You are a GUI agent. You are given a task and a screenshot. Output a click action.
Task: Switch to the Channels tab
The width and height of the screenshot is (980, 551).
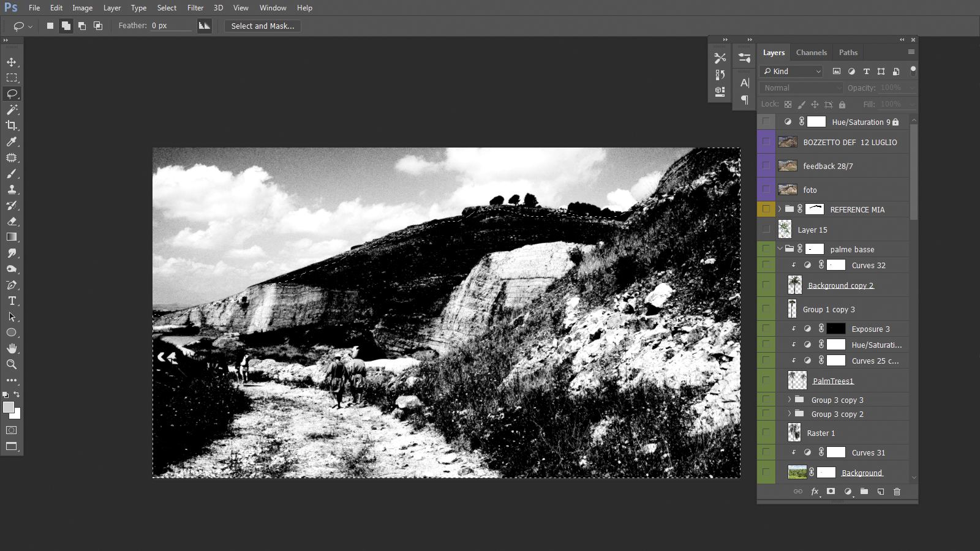pos(811,53)
